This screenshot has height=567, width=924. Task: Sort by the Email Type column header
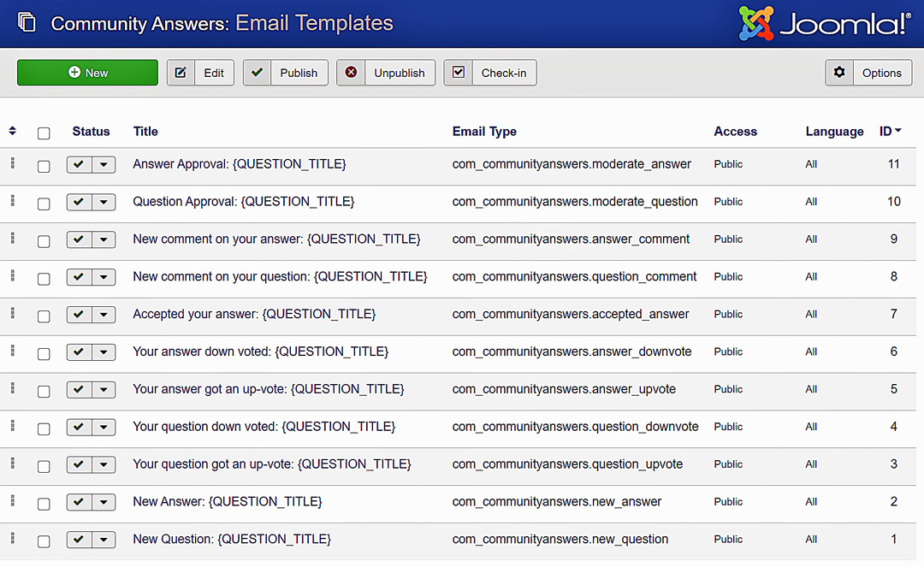pos(484,131)
